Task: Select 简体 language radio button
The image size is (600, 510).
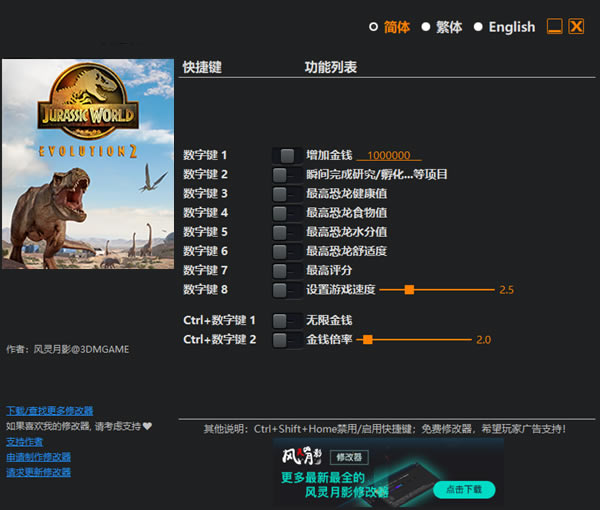Action: [374, 27]
